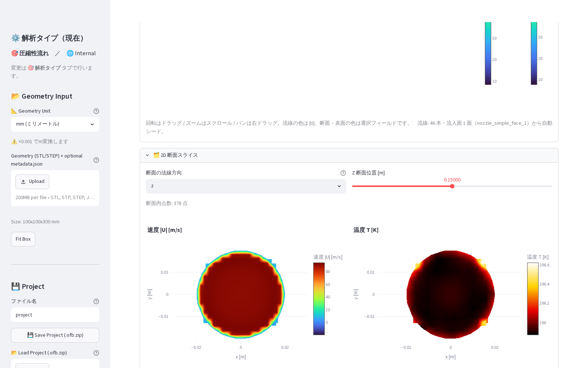Click the Z 断面位置 slider handle
This screenshot has height=368, width=588.
452,186
